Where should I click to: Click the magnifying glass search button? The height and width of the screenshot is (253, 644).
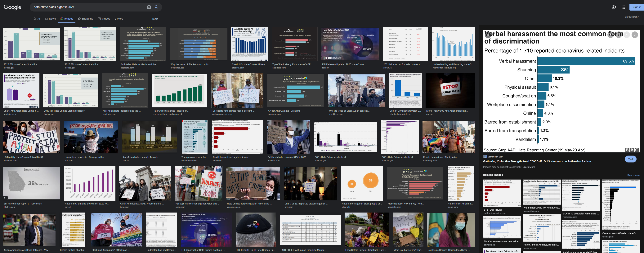point(156,7)
